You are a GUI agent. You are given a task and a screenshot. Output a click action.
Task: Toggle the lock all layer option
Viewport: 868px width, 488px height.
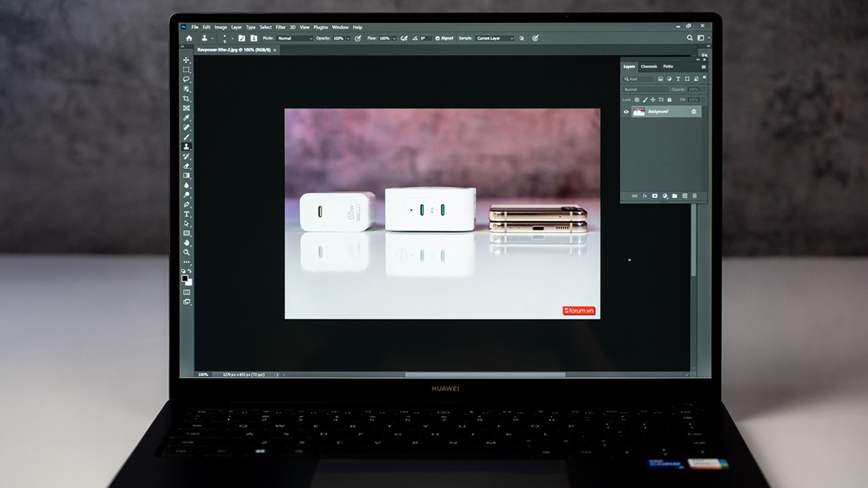(669, 100)
